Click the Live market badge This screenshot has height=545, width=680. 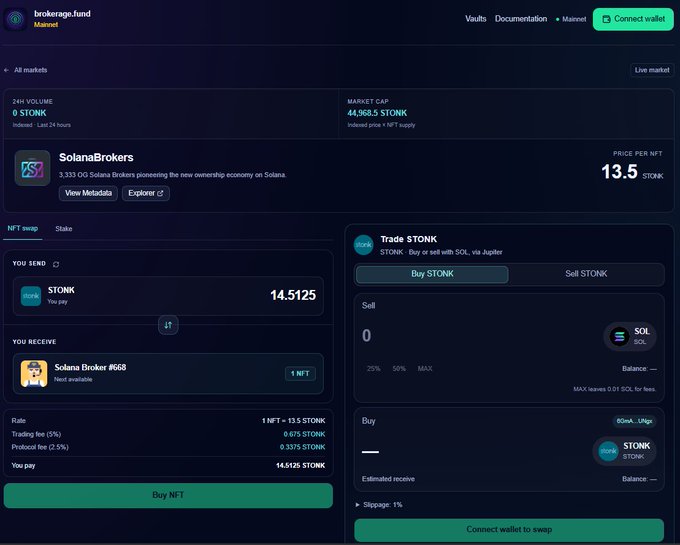click(x=652, y=70)
